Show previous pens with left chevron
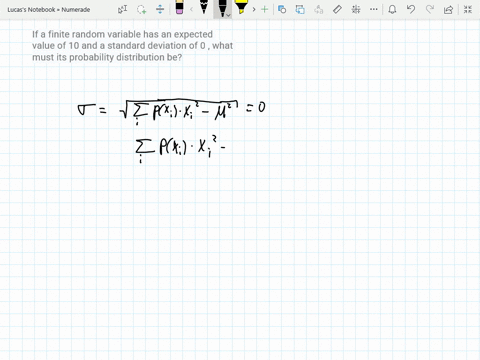Screen dimensions: 480x360 click(x=191, y=9)
